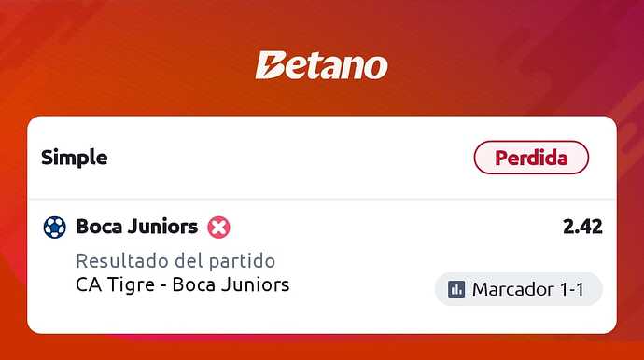Click the Betano logo at top

pyautogui.click(x=322, y=65)
